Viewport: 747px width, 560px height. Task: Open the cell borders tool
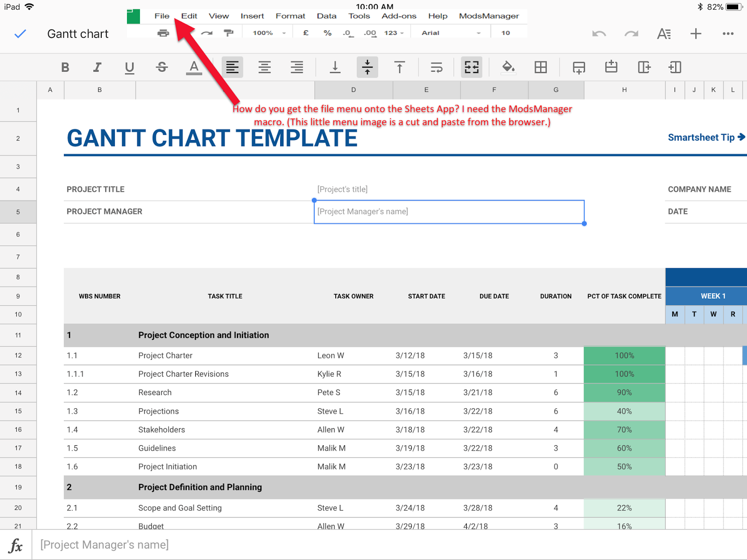pyautogui.click(x=541, y=67)
